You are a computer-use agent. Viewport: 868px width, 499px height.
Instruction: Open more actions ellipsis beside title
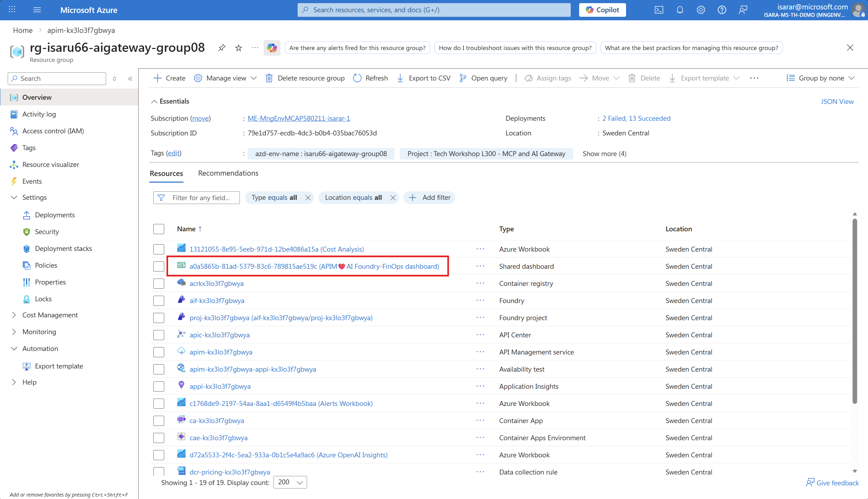click(x=255, y=48)
